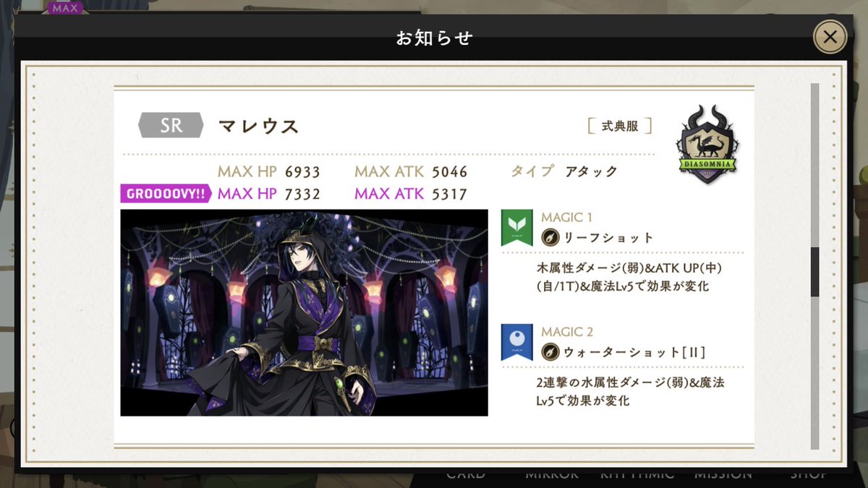Open the Malleus card illustration
Screen dimensions: 868x488
click(304, 312)
